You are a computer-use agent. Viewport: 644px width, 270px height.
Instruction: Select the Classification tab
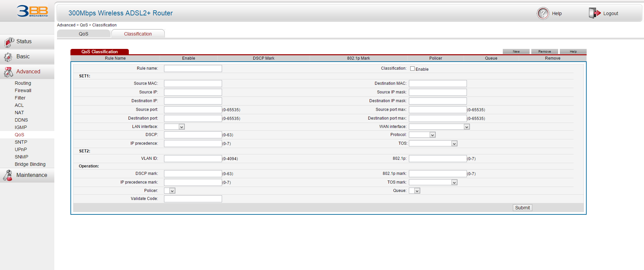click(x=138, y=34)
